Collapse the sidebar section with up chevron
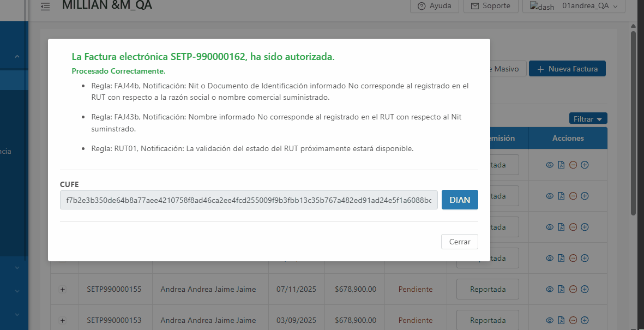The image size is (644, 330). click(x=17, y=56)
